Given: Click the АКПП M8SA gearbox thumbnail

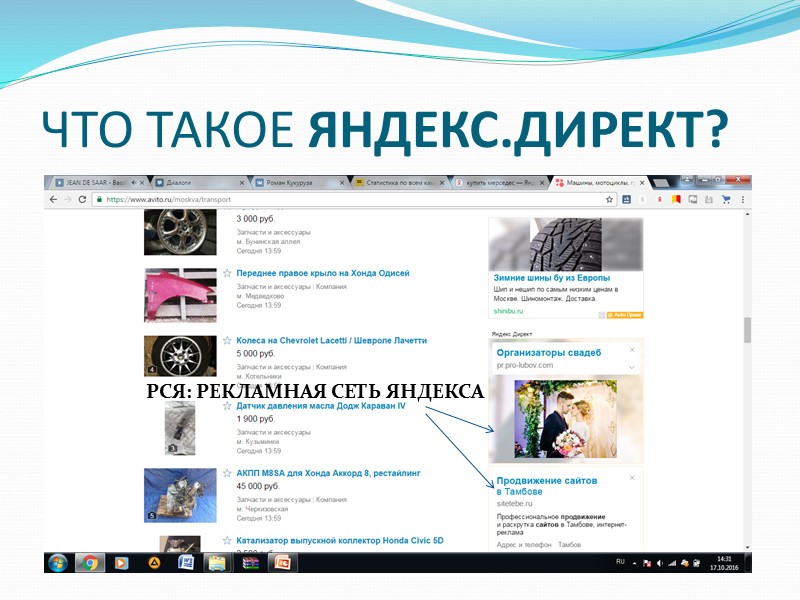Looking at the screenshot, I should (180, 495).
